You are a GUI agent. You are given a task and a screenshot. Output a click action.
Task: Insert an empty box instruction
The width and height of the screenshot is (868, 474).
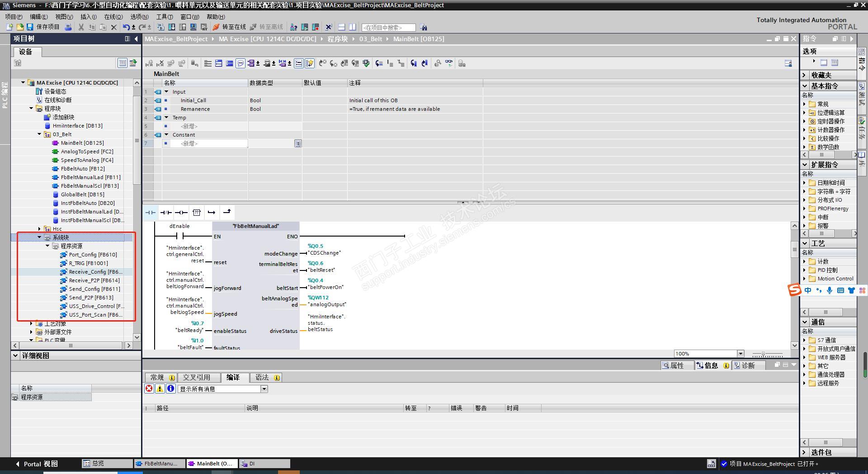pyautogui.click(x=197, y=212)
